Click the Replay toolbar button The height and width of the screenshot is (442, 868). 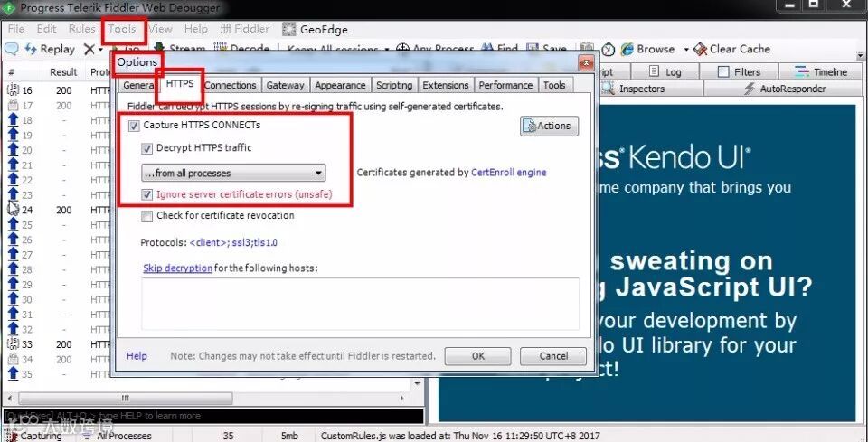pyautogui.click(x=50, y=49)
